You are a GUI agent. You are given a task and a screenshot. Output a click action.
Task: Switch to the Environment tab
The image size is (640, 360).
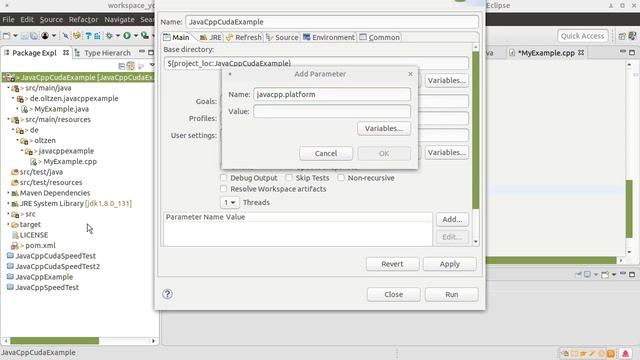[x=329, y=37]
